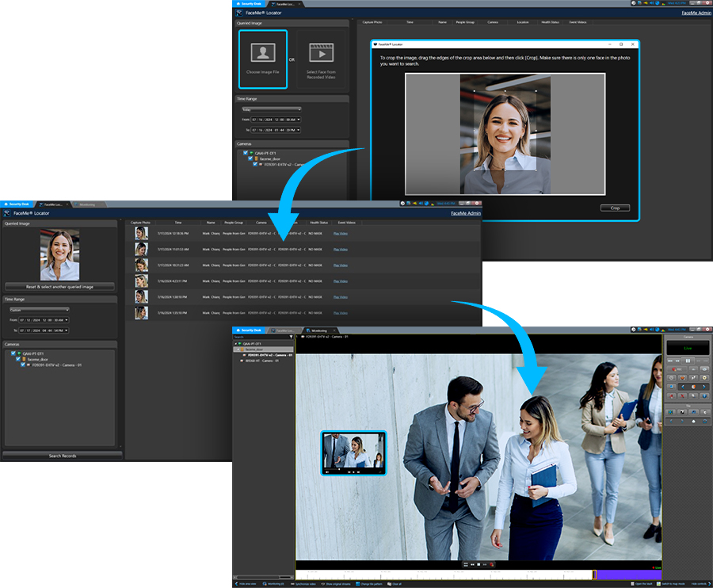Open the Custom time range dropdown

point(37,309)
